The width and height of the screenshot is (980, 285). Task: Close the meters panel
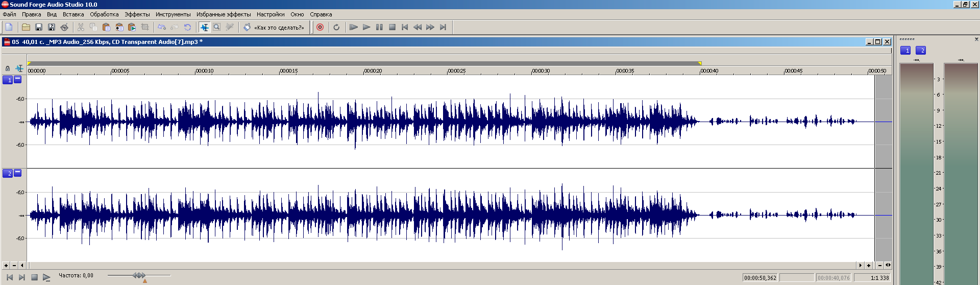[976, 39]
